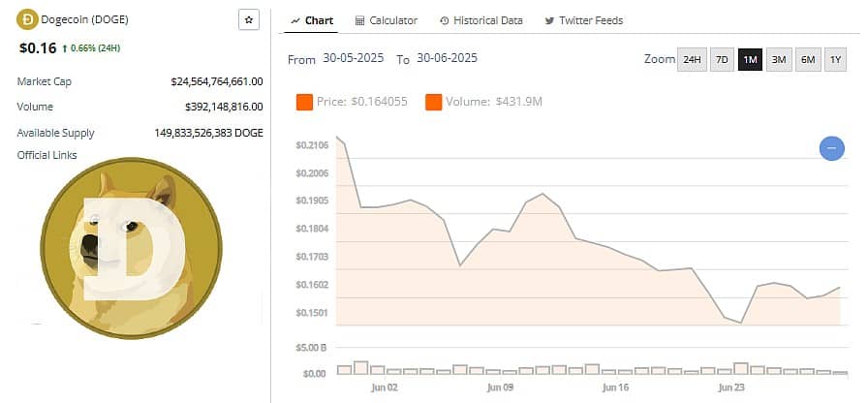Click the star favorite icon
This screenshot has height=403, width=868.
point(249,20)
